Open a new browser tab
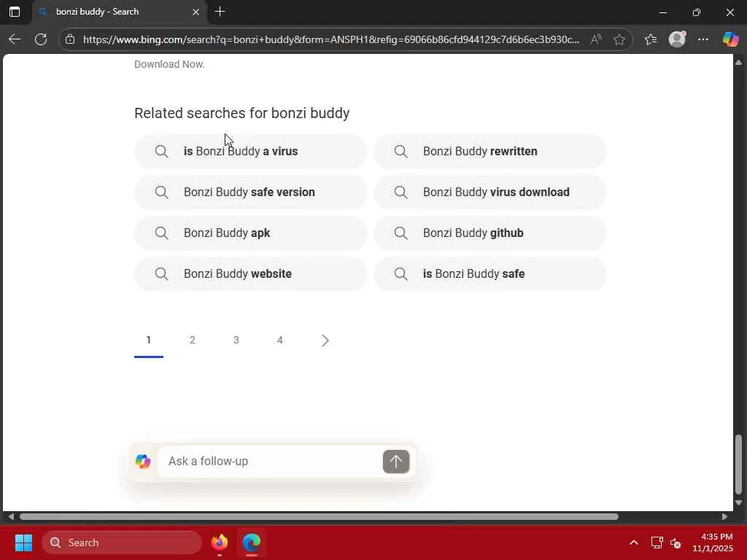 pos(220,12)
